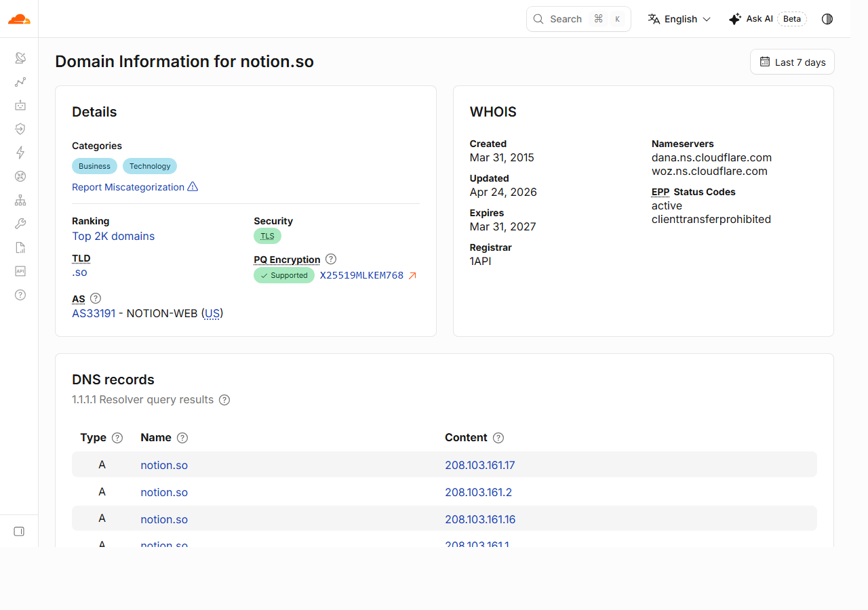This screenshot has height=610, width=868.
Task: Click the Supported PQ encryption badge
Action: [284, 275]
